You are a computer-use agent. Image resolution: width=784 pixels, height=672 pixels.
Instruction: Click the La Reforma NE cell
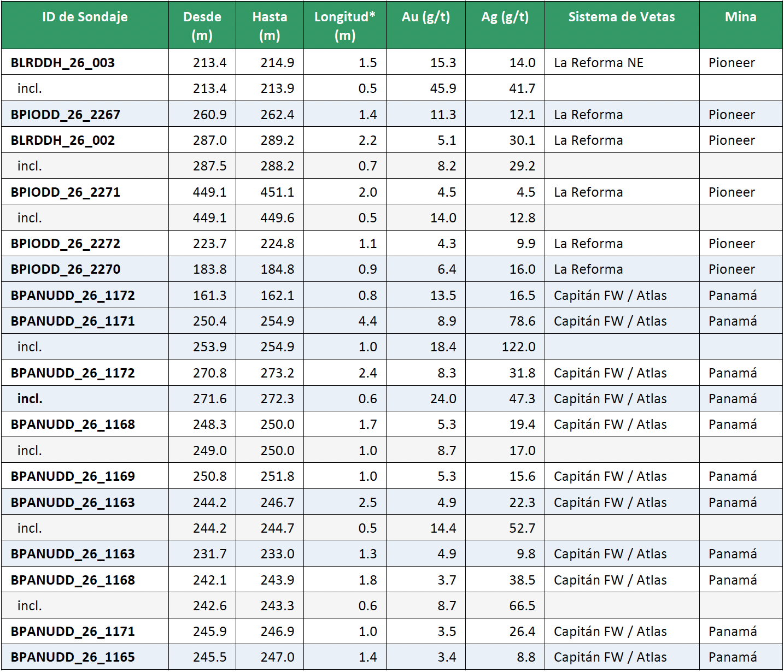(x=622, y=62)
